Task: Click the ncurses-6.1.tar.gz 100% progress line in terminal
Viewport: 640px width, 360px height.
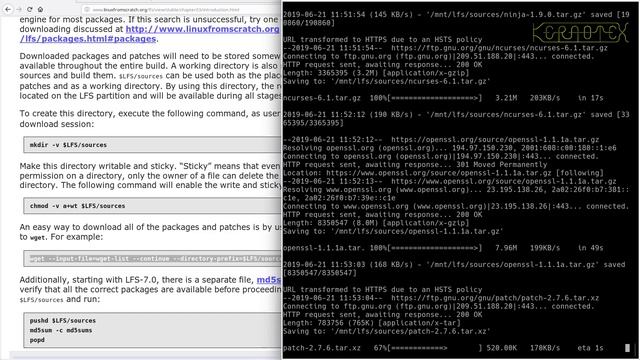Action: (443, 98)
